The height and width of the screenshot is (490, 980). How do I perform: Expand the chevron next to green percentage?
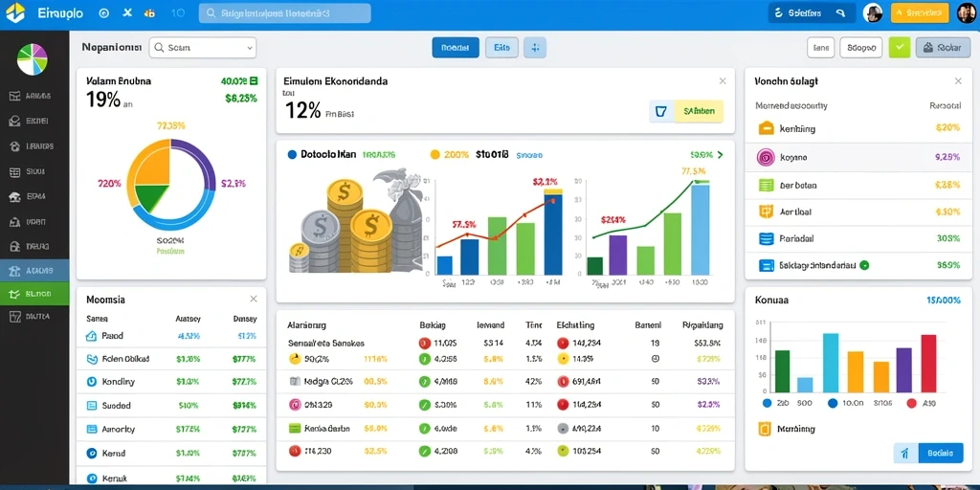tap(720, 154)
